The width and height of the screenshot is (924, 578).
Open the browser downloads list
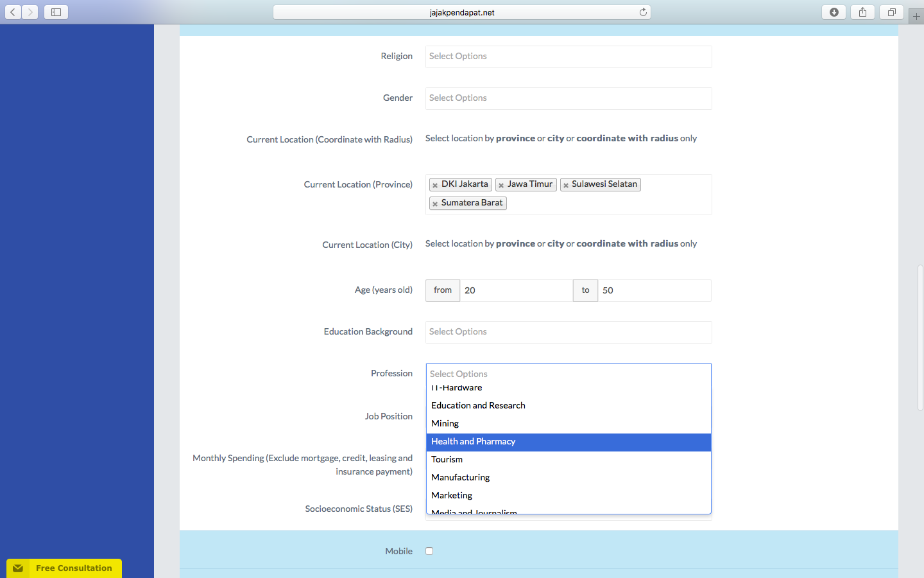point(833,12)
